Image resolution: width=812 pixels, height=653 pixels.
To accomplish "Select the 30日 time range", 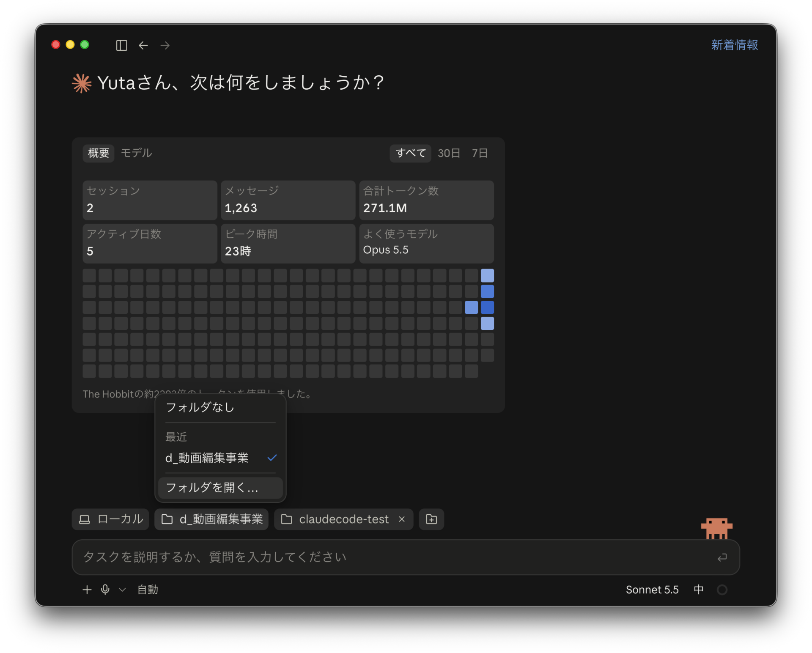I will 449,153.
